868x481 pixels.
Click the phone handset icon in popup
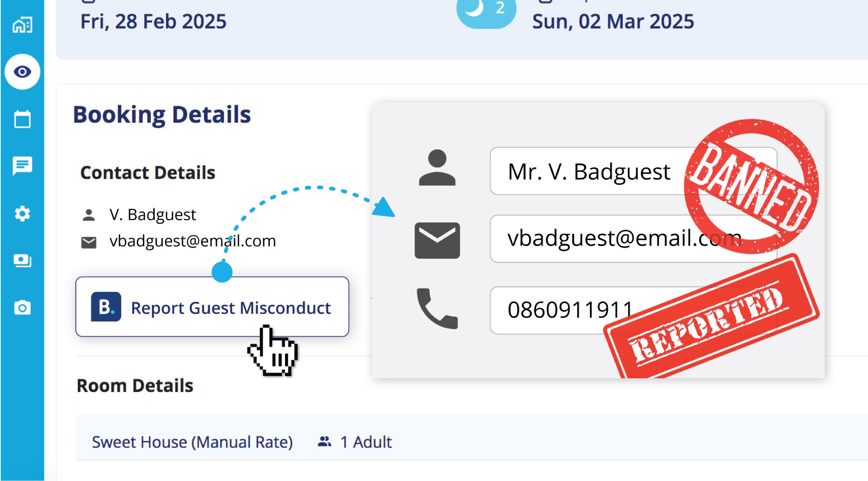(437, 308)
